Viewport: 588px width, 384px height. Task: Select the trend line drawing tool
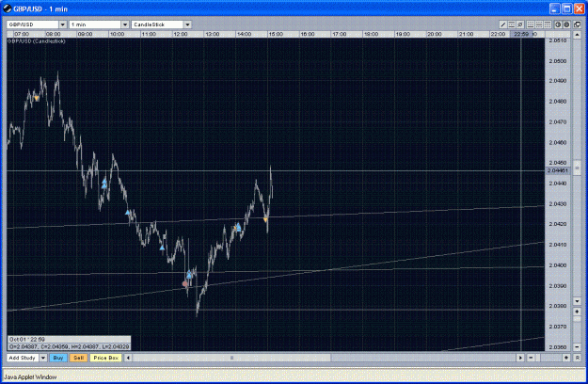(503, 24)
